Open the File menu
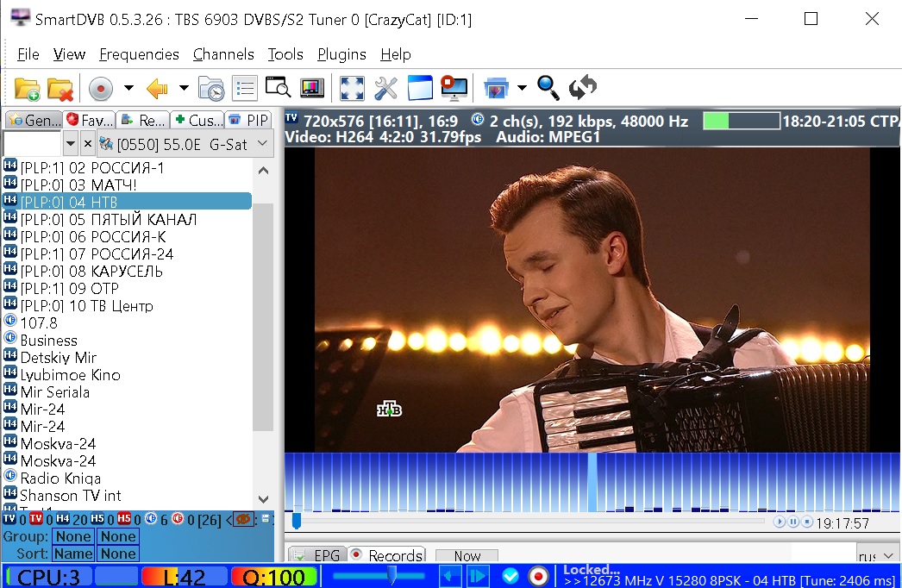This screenshot has height=588, width=902. [28, 54]
